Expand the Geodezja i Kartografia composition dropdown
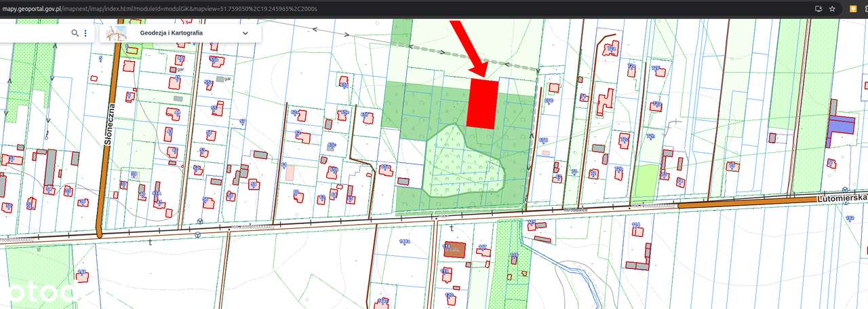 tap(245, 33)
